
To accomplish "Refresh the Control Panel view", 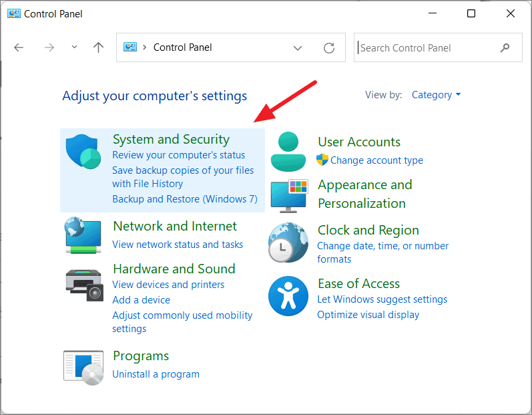I will pos(329,48).
